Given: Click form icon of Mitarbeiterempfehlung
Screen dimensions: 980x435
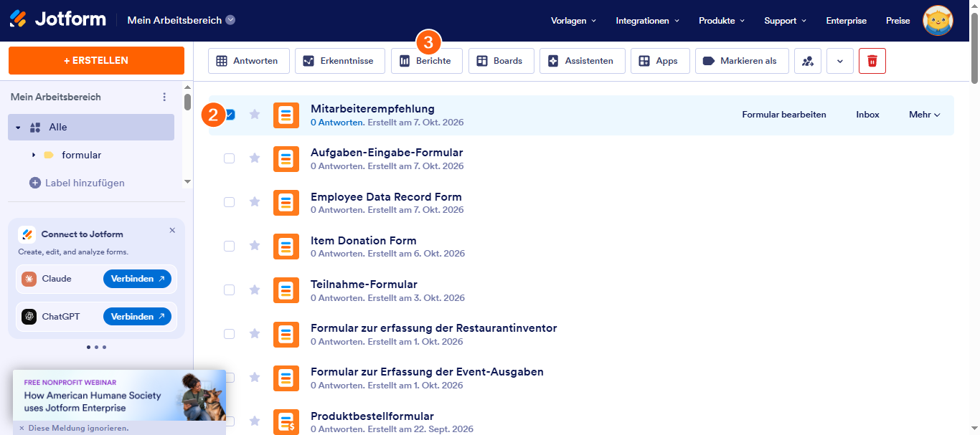Looking at the screenshot, I should click(286, 115).
